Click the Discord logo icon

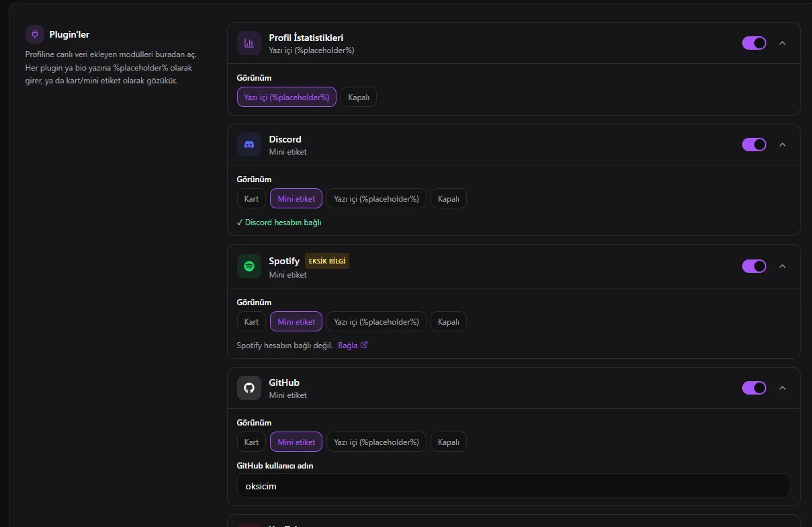click(249, 145)
